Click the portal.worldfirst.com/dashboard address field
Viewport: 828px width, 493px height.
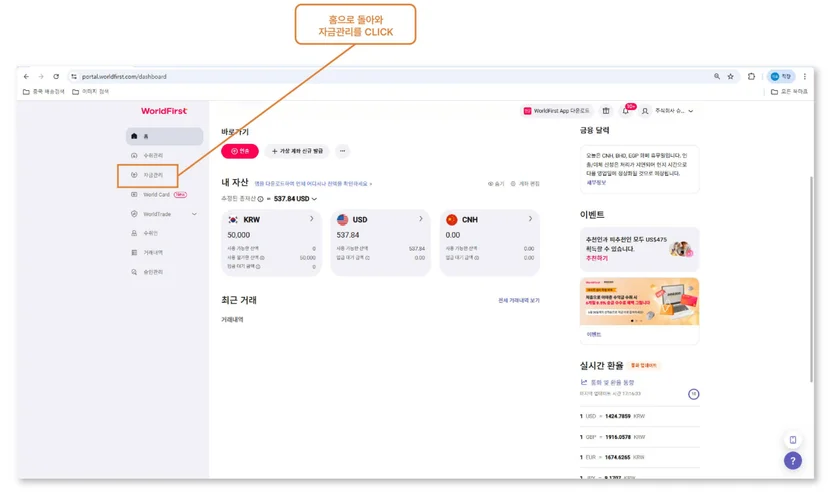coord(124,77)
